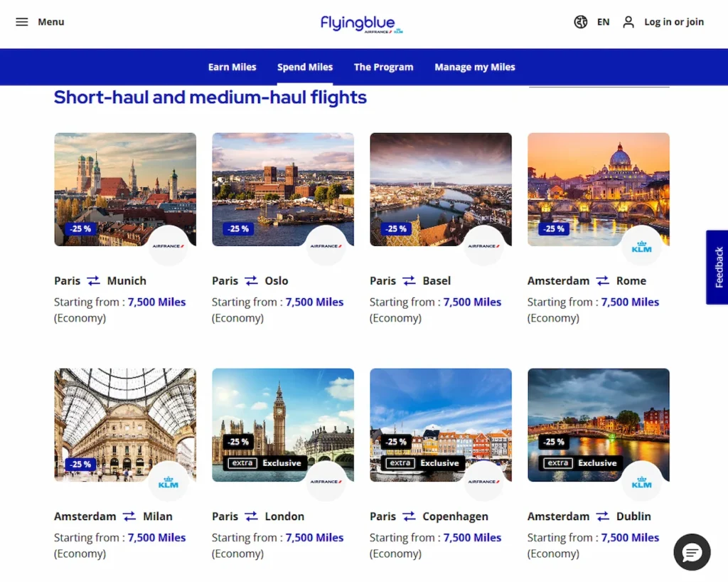Open The Program tab
Image resolution: width=728 pixels, height=582 pixels.
(x=383, y=67)
